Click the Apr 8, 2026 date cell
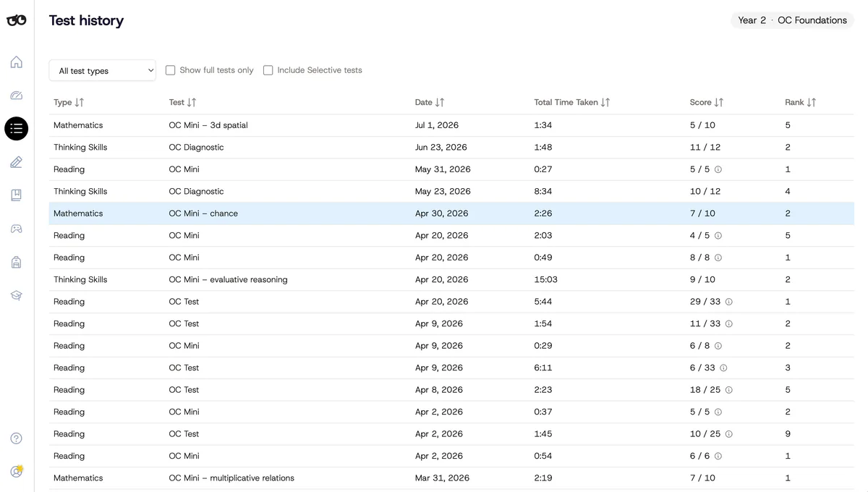Viewport: 868px width, 492px height. 439,390
